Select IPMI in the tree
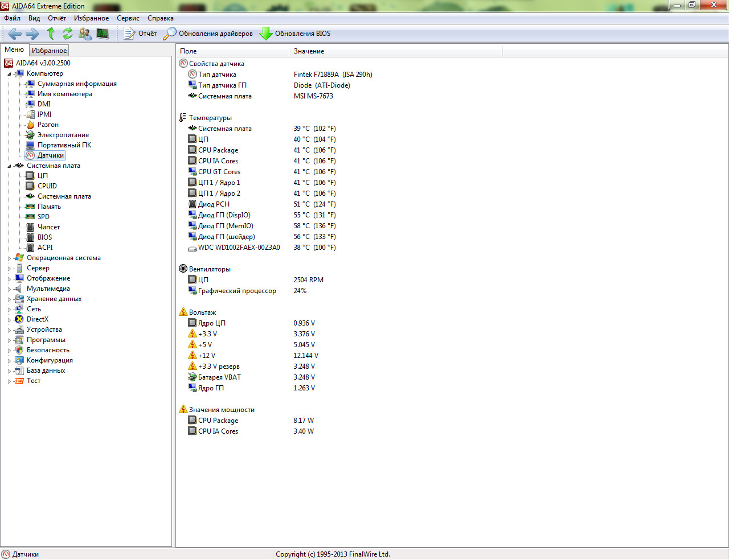The image size is (729, 560). 44,114
